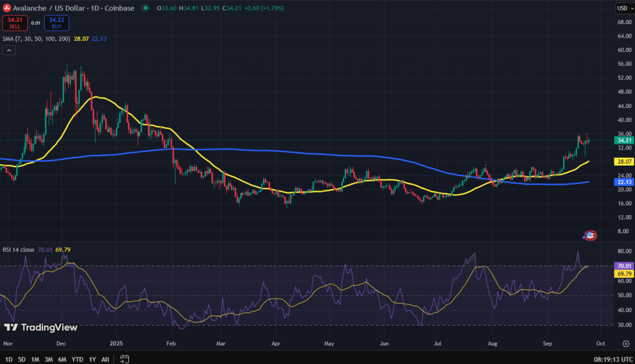Click the BUY button at 34.22
The width and height of the screenshot is (635, 364).
(x=57, y=23)
